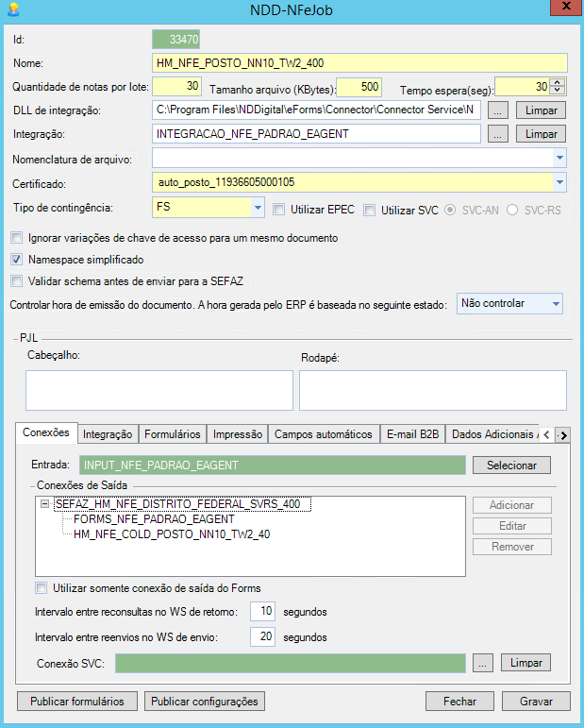Screen dimensions: 584x728
Task: Uncheck Namespace simplificado
Action: 17,259
